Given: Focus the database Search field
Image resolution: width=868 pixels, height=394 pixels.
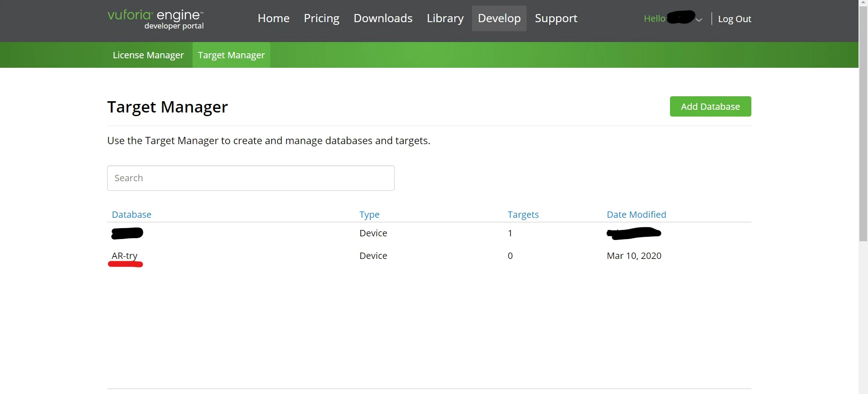Looking at the screenshot, I should tap(251, 178).
